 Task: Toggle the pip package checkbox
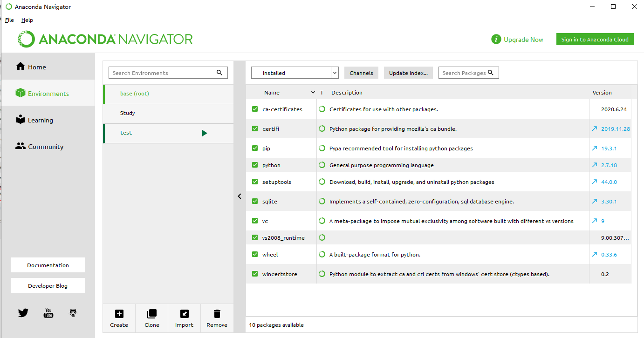click(x=255, y=149)
